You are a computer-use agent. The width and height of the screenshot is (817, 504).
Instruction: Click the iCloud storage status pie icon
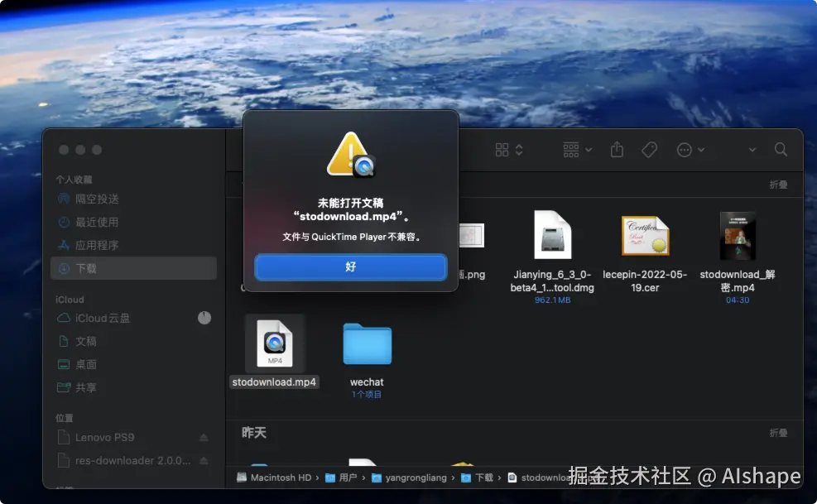[204, 318]
